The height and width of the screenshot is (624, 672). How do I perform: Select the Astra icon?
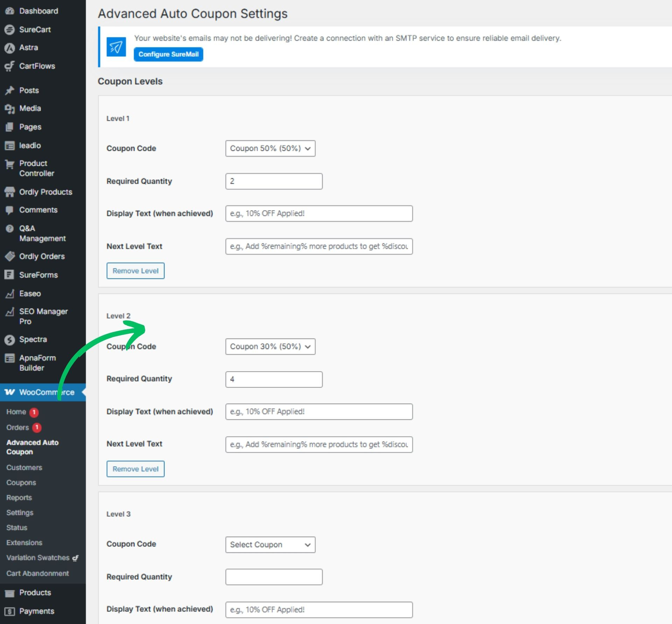[x=10, y=48]
